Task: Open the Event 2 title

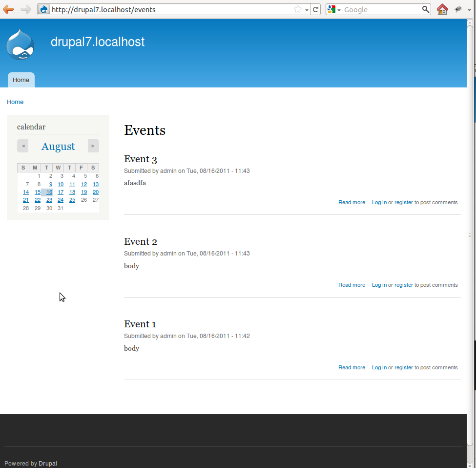Action: point(140,242)
